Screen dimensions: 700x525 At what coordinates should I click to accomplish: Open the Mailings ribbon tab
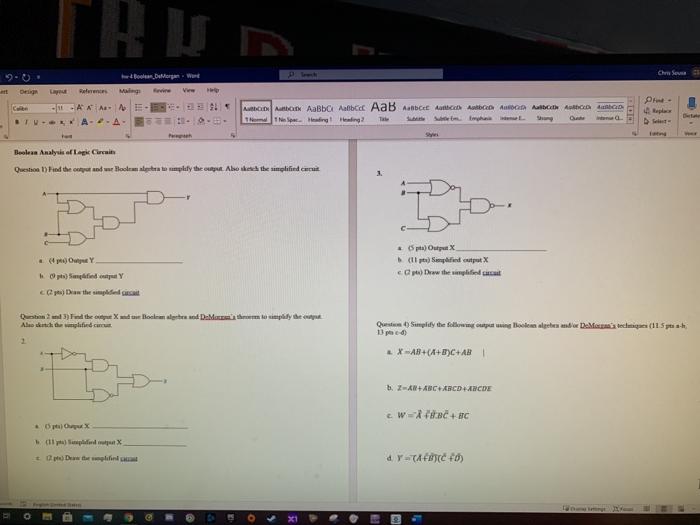click(x=129, y=91)
